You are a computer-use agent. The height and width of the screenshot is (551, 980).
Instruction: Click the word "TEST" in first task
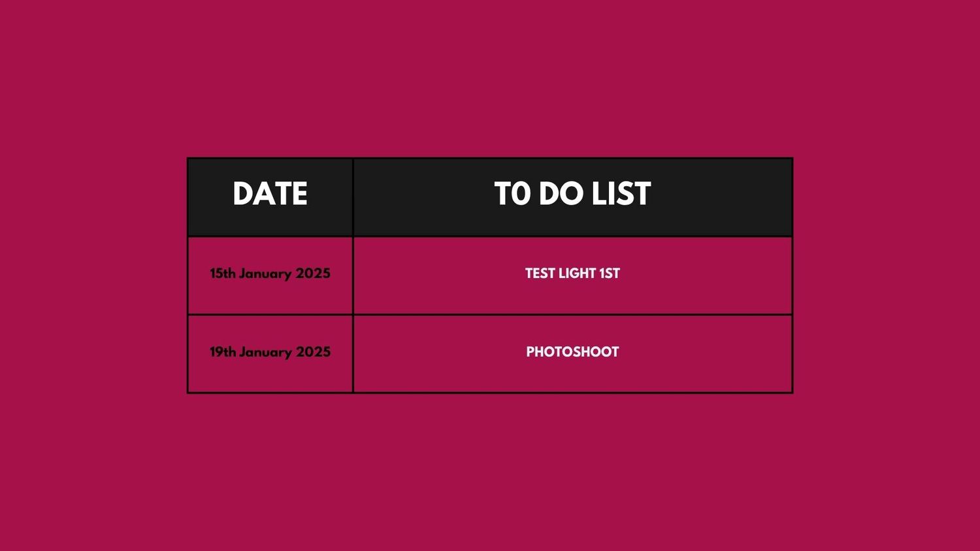[x=540, y=274]
